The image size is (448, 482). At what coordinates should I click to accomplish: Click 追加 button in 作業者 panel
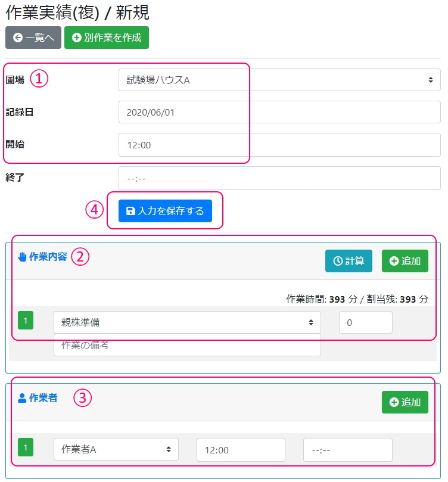point(405,402)
